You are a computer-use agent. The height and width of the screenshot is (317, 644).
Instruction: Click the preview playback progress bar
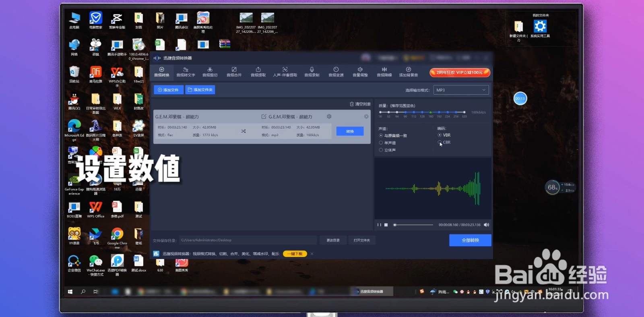click(413, 225)
